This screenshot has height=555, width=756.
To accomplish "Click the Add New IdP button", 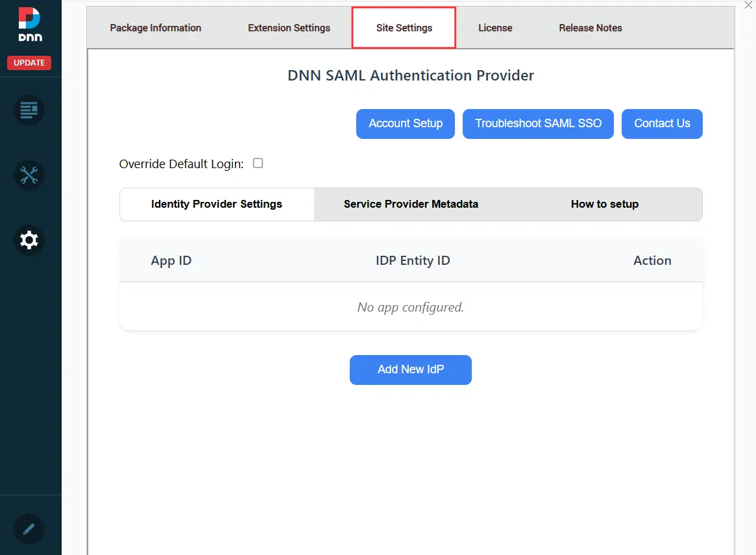I will click(411, 370).
